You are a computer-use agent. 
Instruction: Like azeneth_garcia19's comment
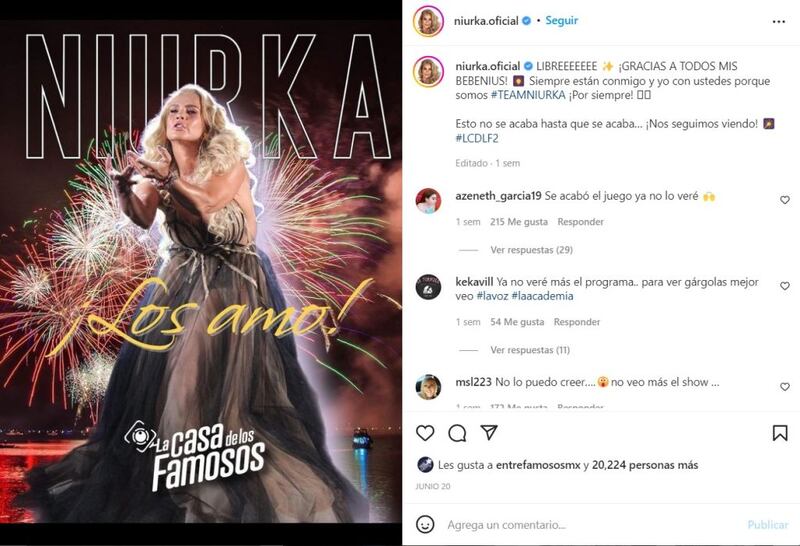click(785, 200)
